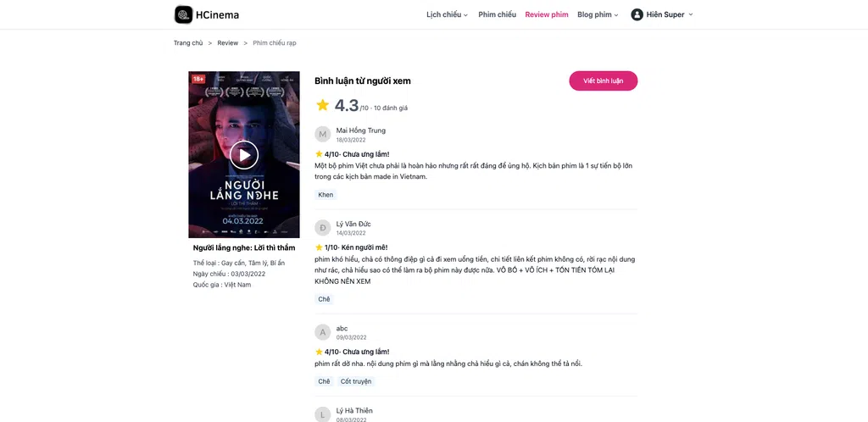
Task: Expand the Lịch chiếu dropdown menu
Action: pos(447,14)
